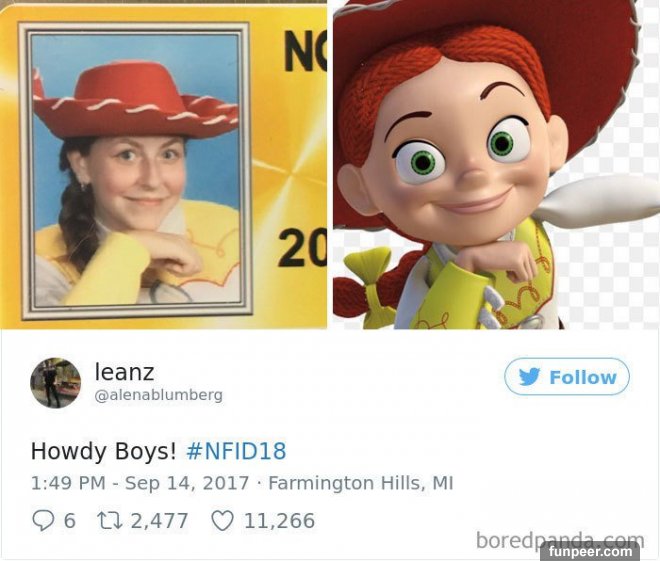
Task: Open the school ID photo on left
Action: click(x=163, y=164)
